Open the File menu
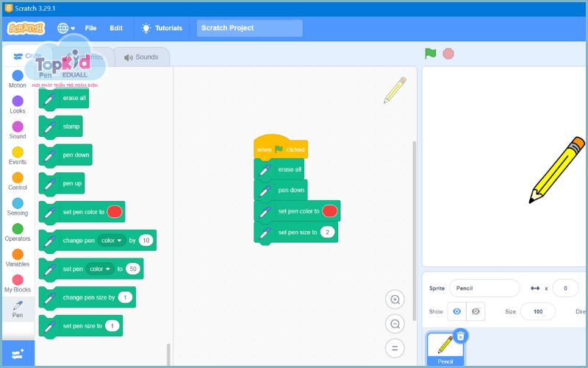The width and height of the screenshot is (588, 368). 90,28
